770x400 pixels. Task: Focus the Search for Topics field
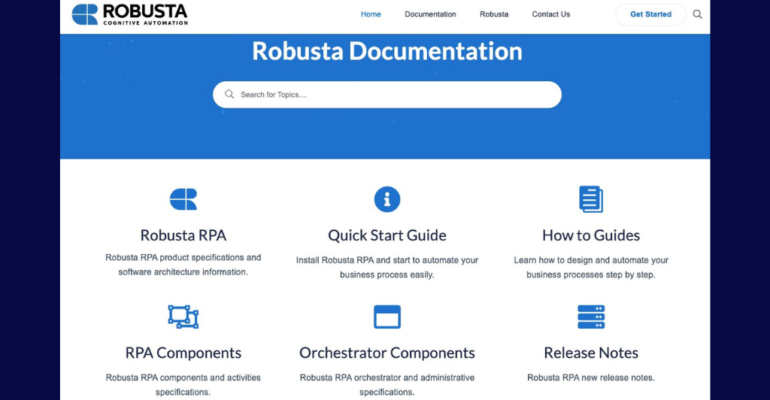coord(387,95)
